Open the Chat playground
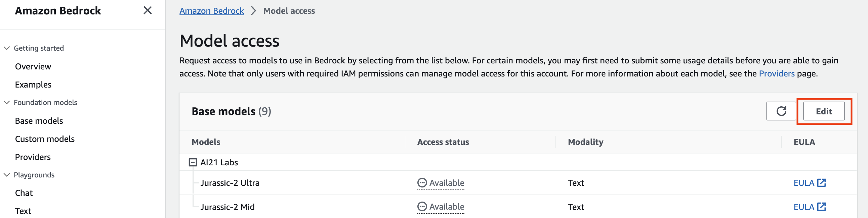Viewport: 868px width, 218px height. (x=24, y=193)
